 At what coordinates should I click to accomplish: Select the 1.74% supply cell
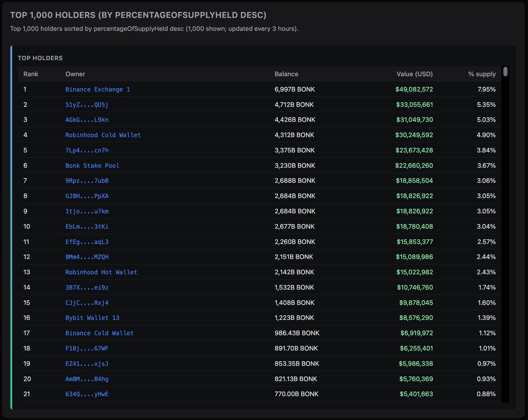click(487, 288)
